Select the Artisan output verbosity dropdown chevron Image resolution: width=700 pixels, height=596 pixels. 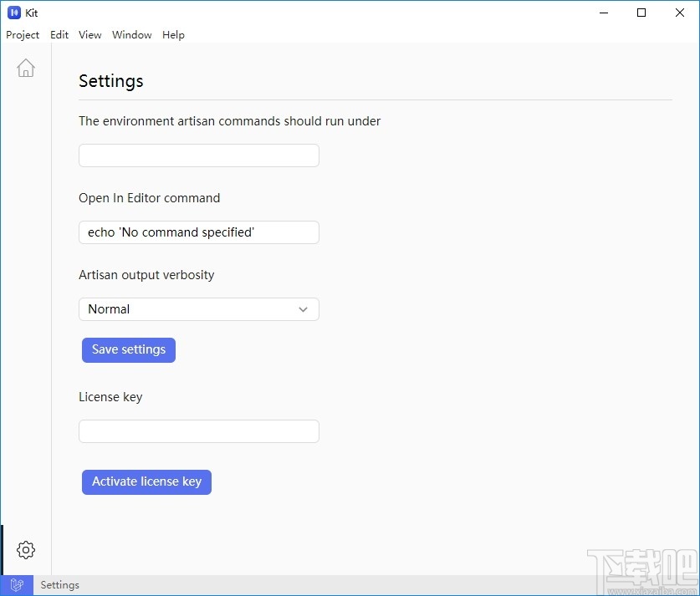(303, 309)
